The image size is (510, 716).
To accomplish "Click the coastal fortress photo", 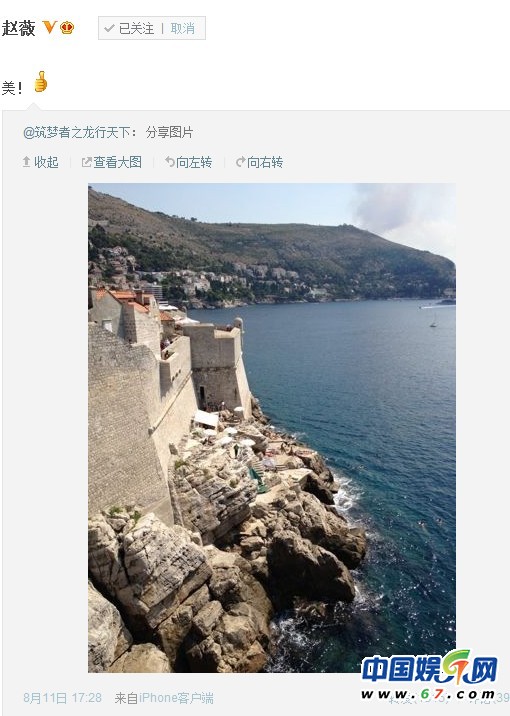I will tap(272, 428).
